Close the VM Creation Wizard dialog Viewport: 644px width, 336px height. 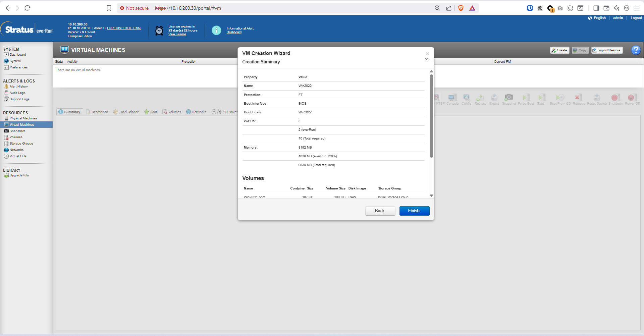coord(427,54)
